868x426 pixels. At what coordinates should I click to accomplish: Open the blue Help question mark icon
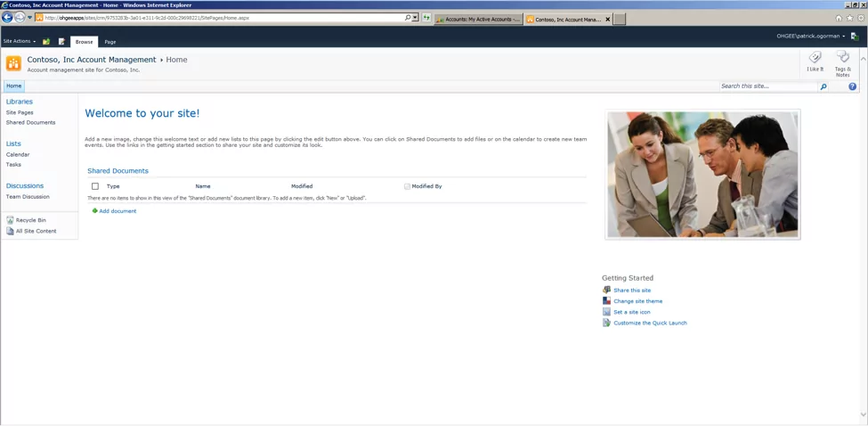click(853, 86)
